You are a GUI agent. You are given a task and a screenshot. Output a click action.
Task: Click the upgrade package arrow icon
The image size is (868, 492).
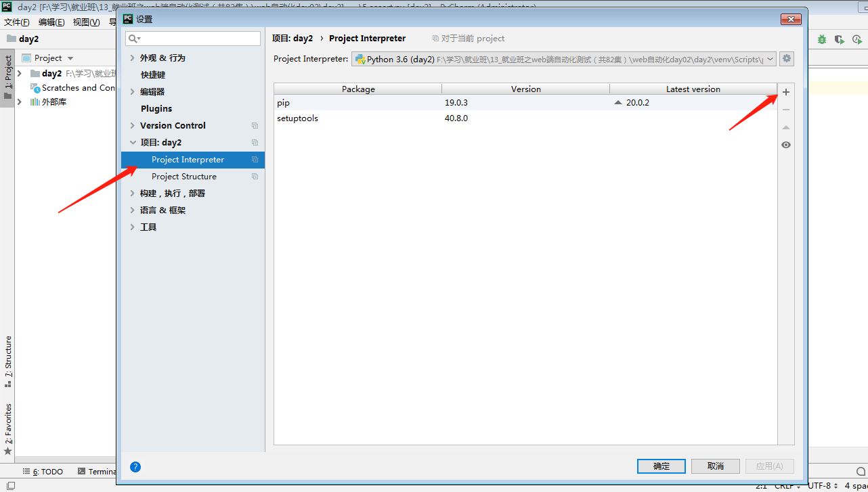(x=785, y=127)
